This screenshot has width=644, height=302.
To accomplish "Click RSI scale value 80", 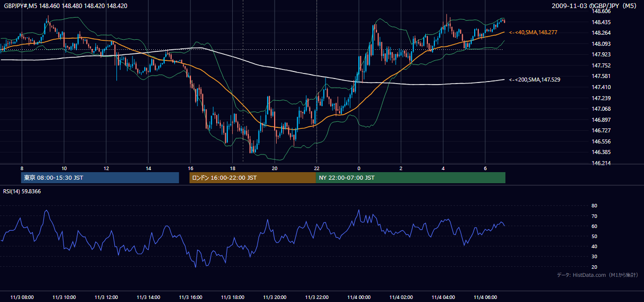I will 594,206.
